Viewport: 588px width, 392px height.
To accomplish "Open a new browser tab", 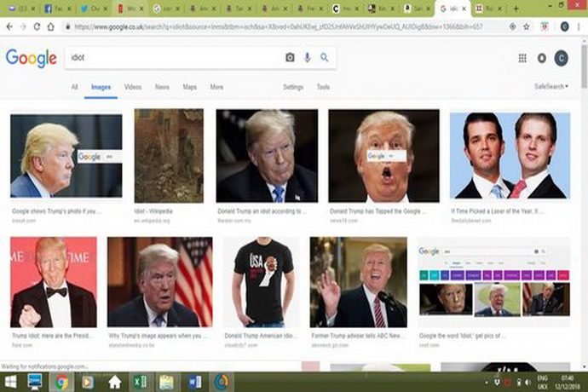I will tap(516, 8).
